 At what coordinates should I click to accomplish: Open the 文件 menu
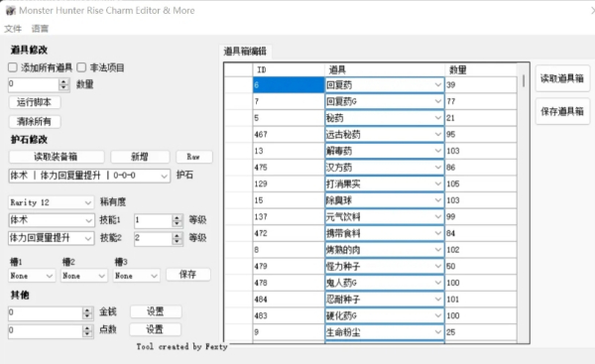click(13, 29)
